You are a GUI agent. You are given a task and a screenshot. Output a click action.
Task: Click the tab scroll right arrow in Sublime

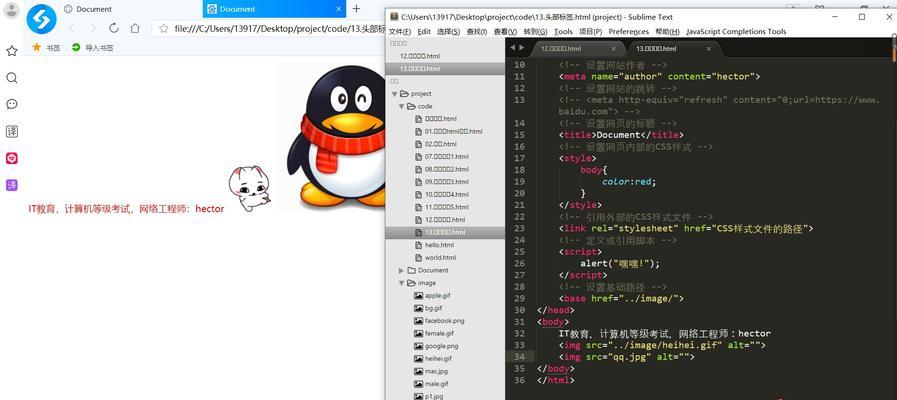(521, 47)
